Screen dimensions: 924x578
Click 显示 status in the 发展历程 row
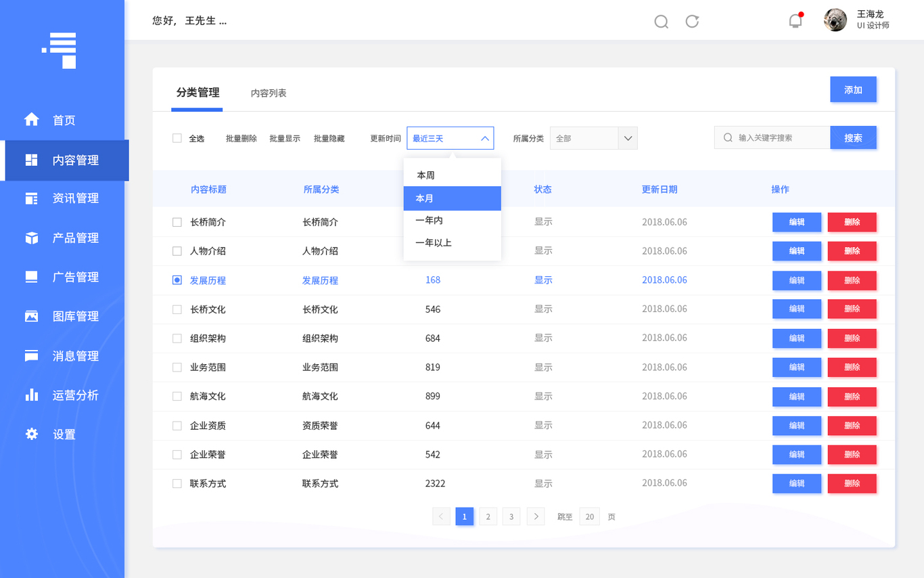click(x=543, y=280)
